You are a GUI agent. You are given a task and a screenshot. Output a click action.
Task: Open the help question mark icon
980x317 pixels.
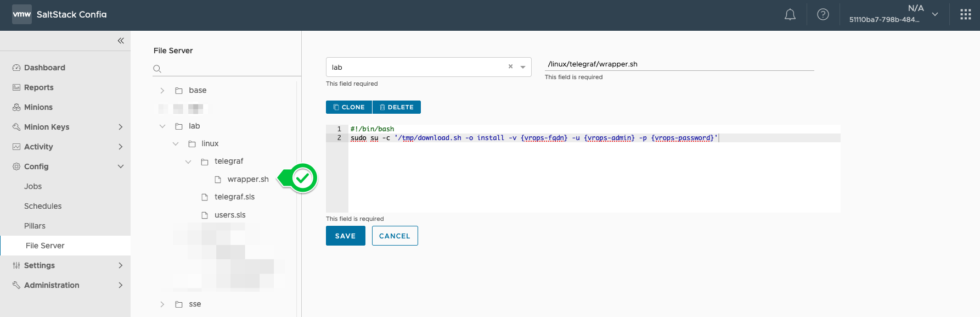[823, 15]
